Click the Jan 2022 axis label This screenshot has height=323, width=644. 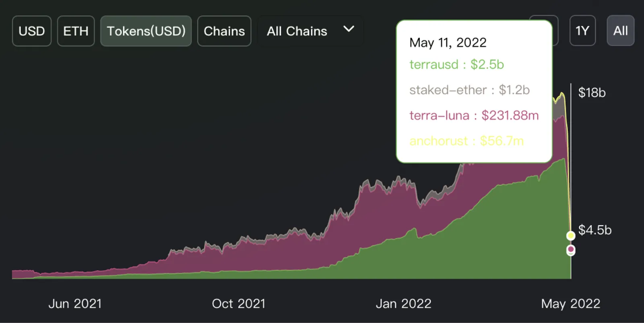click(403, 304)
